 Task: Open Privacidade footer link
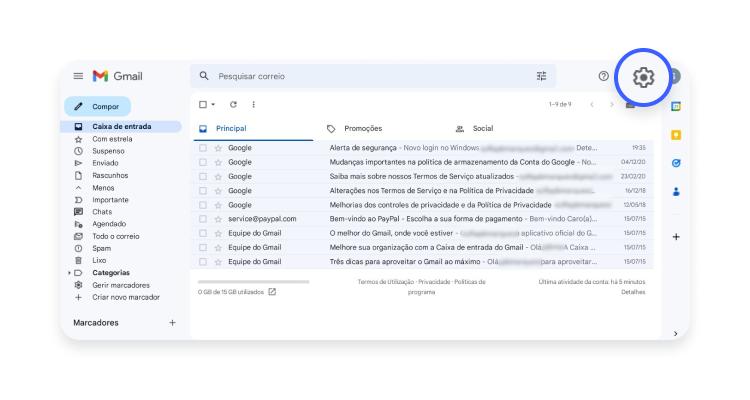(x=434, y=282)
